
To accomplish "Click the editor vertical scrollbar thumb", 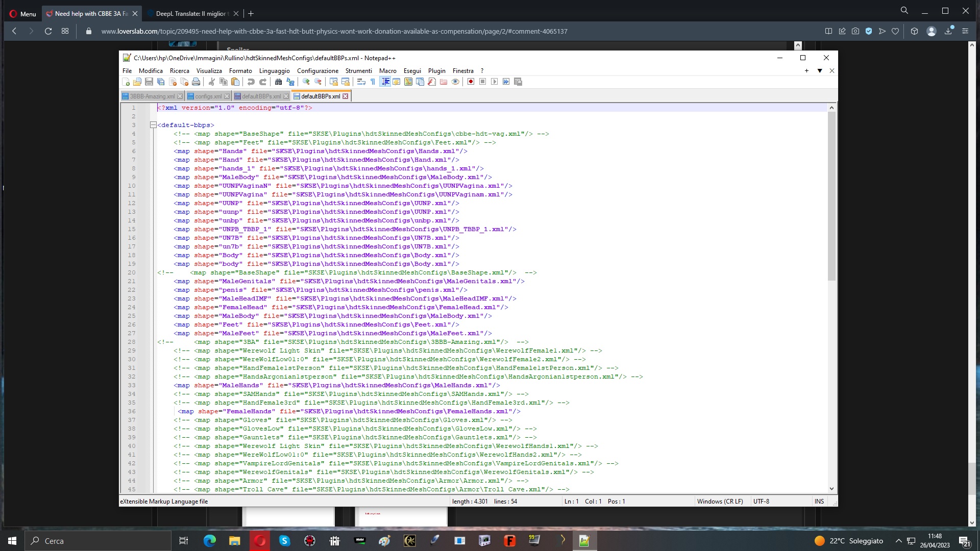I will point(831,196).
